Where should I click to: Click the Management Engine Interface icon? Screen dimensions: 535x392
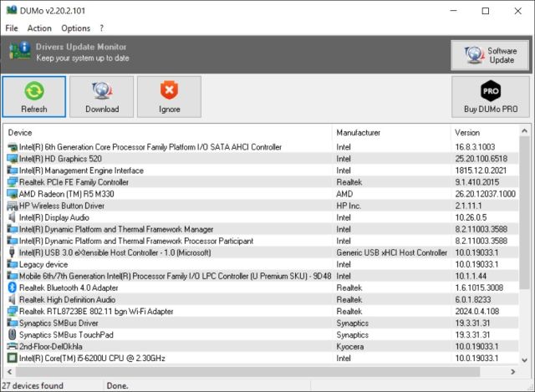coord(13,171)
